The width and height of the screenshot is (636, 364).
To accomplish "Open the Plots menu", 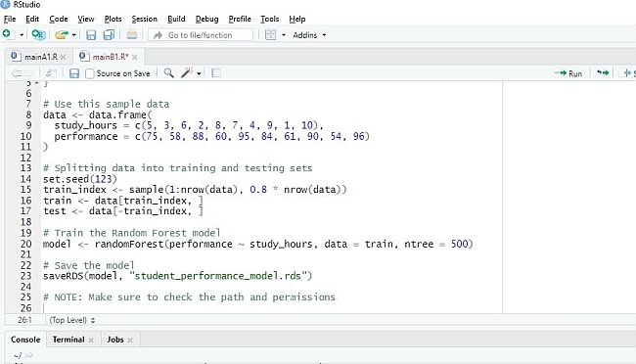I will (x=113, y=19).
